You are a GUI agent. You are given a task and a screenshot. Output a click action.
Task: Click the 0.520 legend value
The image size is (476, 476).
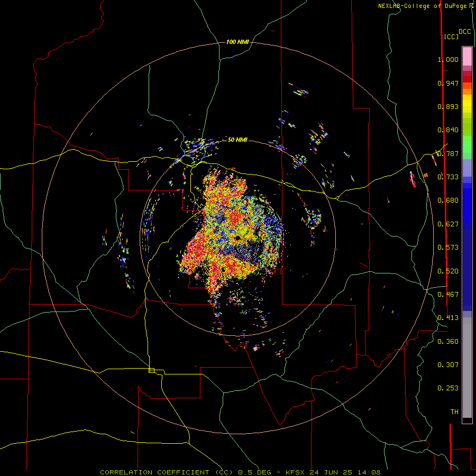tap(448, 271)
